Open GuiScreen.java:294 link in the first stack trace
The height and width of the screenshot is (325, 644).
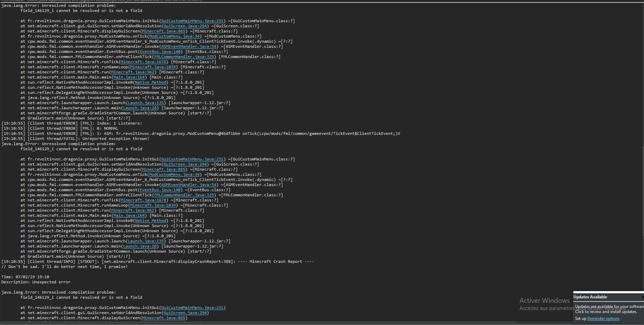[185, 26]
